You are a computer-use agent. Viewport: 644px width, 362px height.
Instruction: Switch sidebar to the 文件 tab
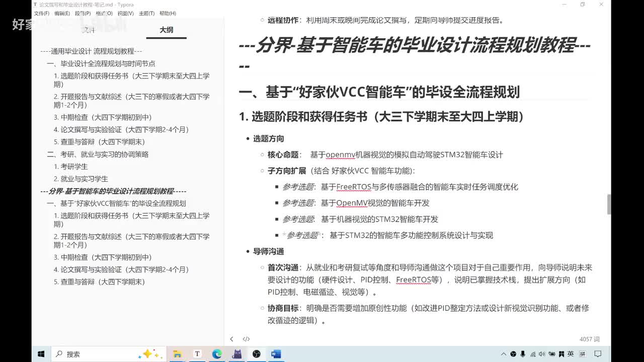[x=89, y=30]
